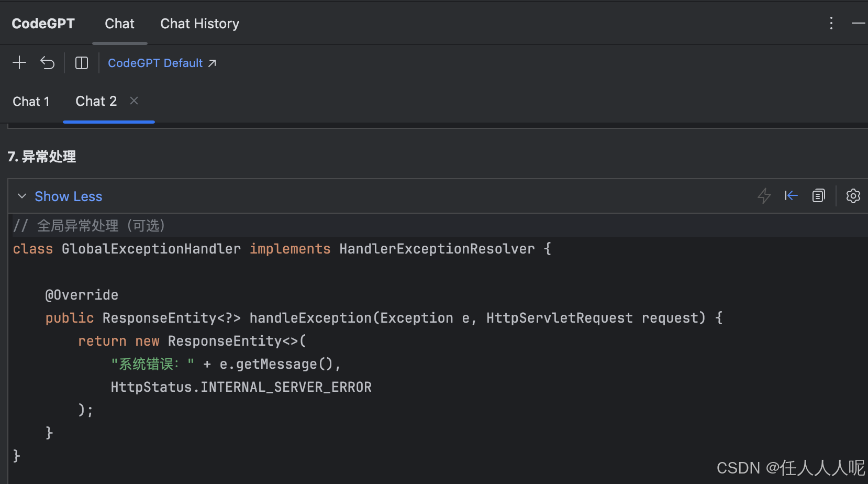Copy the code block to clipboard
Viewport: 868px width, 484px height.
point(818,196)
